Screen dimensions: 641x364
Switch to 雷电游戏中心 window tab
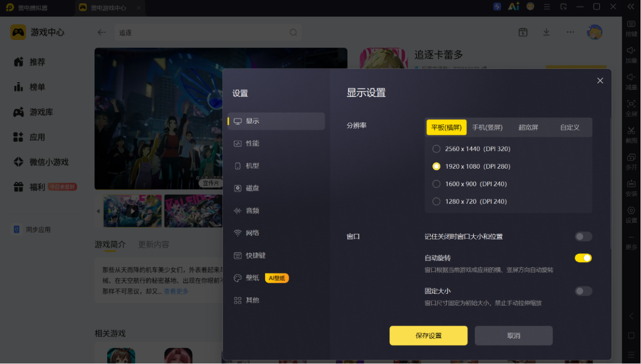110,8
